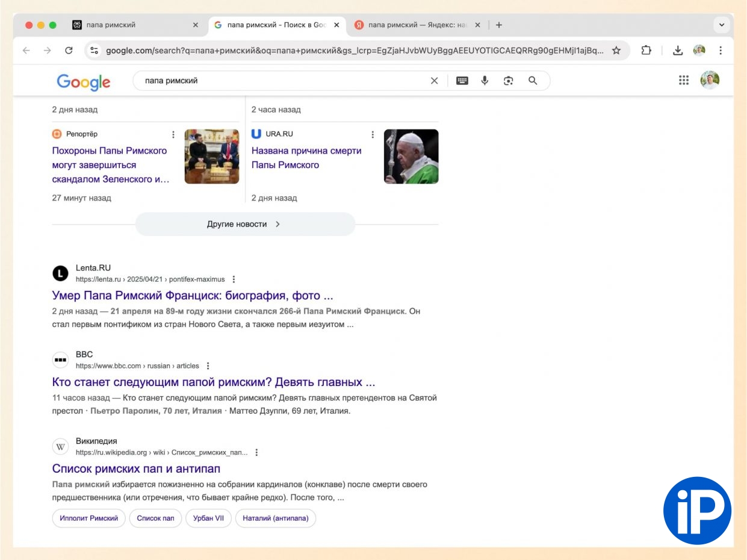Open the three-dot menu next to BBC result
The height and width of the screenshot is (560, 747).
(x=208, y=366)
